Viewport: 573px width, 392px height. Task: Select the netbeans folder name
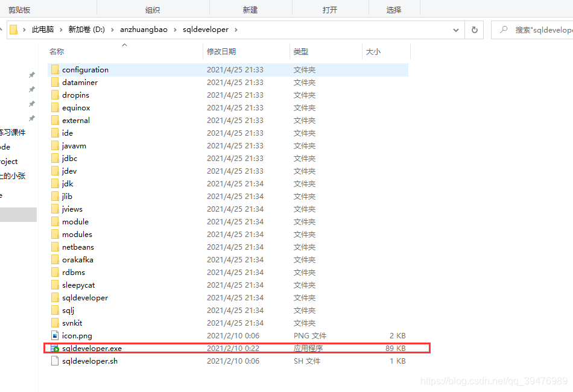pyautogui.click(x=78, y=247)
